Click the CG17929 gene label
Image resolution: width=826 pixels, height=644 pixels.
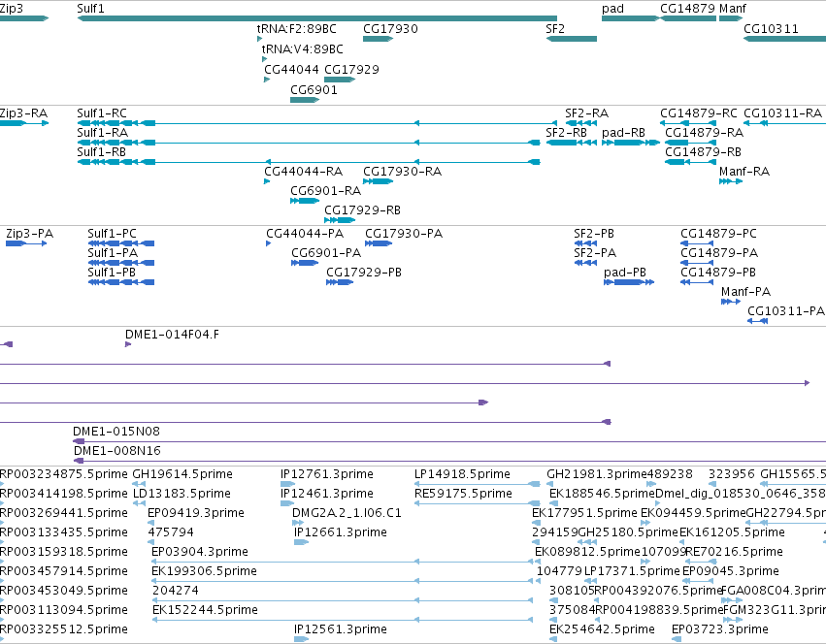coord(351,70)
